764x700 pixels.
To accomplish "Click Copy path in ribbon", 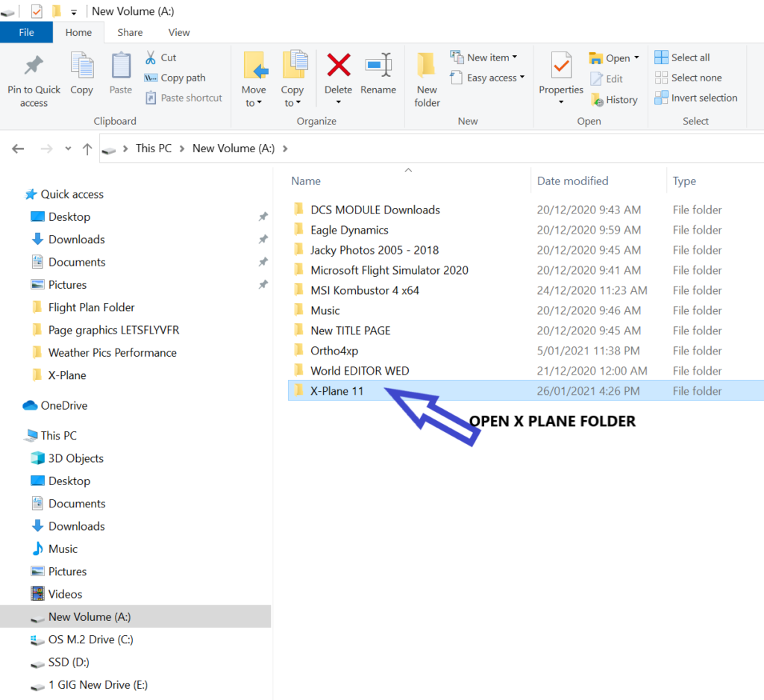I will coord(175,78).
